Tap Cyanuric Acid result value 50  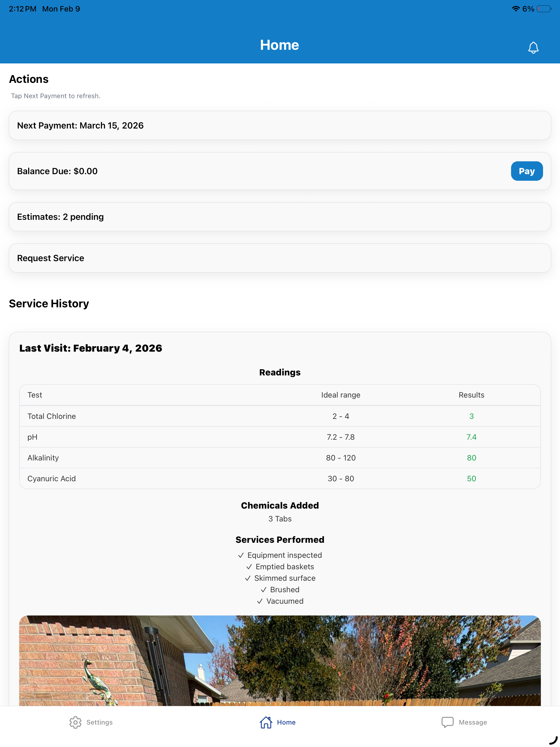pyautogui.click(x=471, y=478)
